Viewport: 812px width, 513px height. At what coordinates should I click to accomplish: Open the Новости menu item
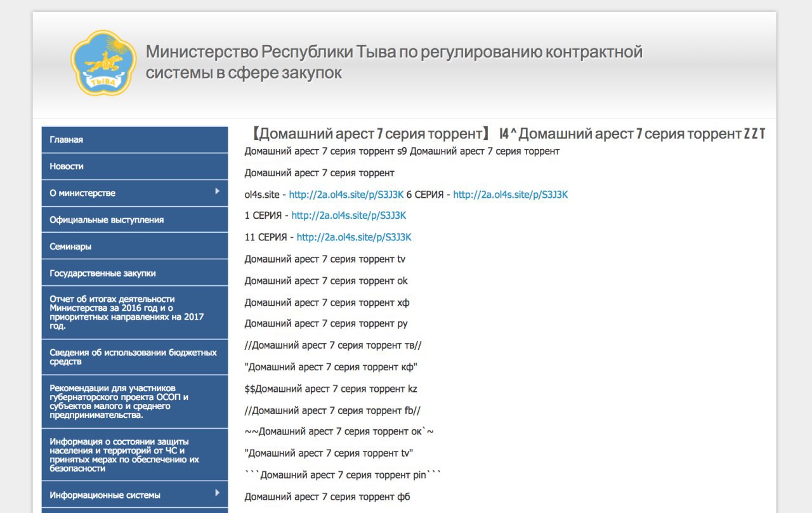pos(134,166)
